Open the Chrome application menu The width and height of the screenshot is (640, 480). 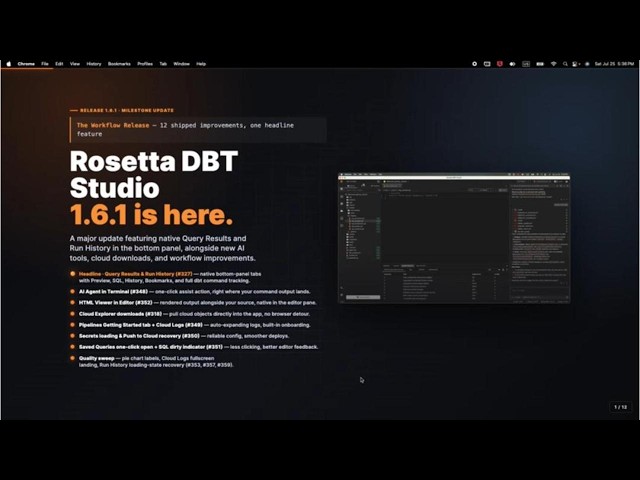coord(26,64)
